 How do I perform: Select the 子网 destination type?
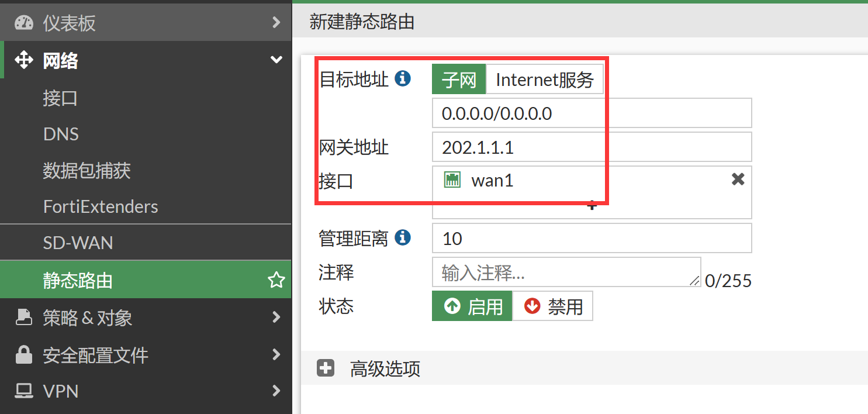tap(459, 80)
